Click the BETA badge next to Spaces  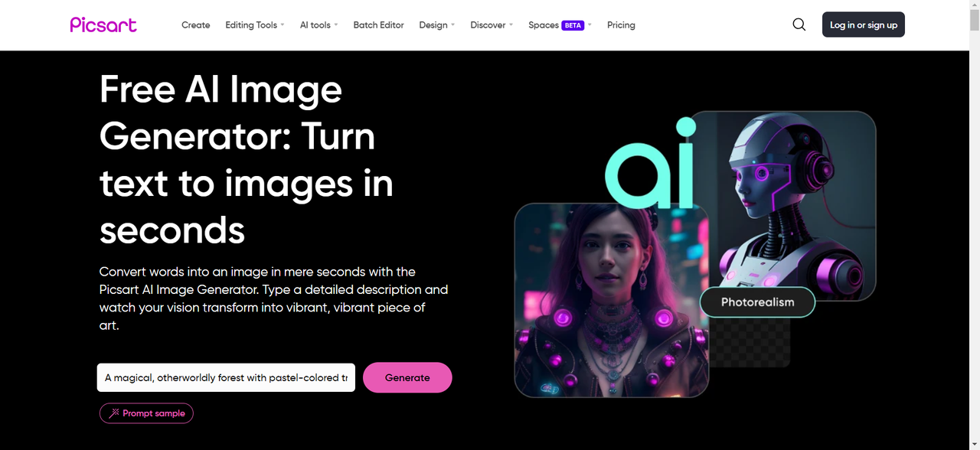pos(573,25)
